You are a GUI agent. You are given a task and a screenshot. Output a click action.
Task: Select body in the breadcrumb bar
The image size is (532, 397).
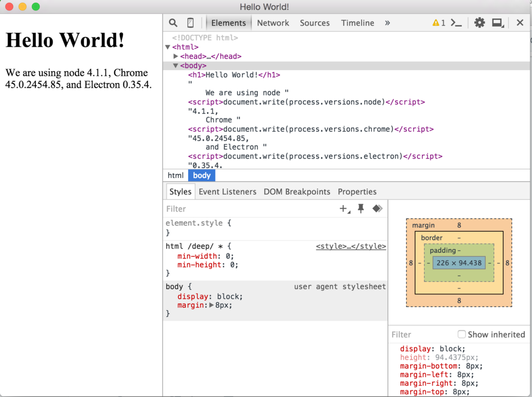(x=202, y=175)
